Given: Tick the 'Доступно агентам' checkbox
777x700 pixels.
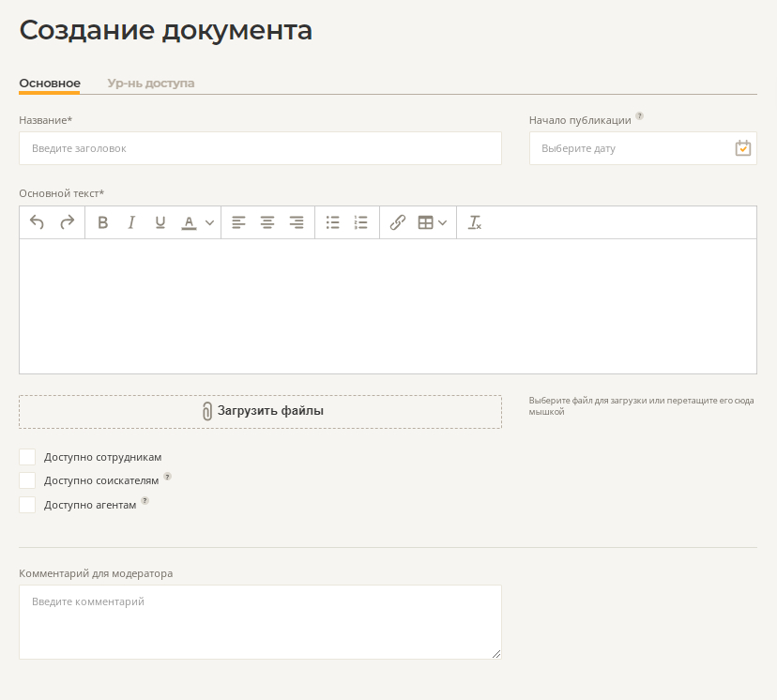Looking at the screenshot, I should pyautogui.click(x=27, y=505).
